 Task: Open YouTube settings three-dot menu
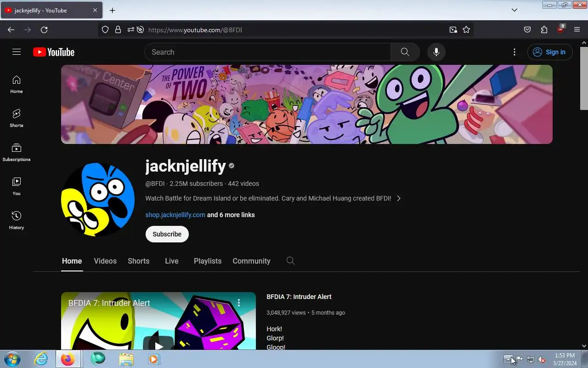click(x=514, y=52)
